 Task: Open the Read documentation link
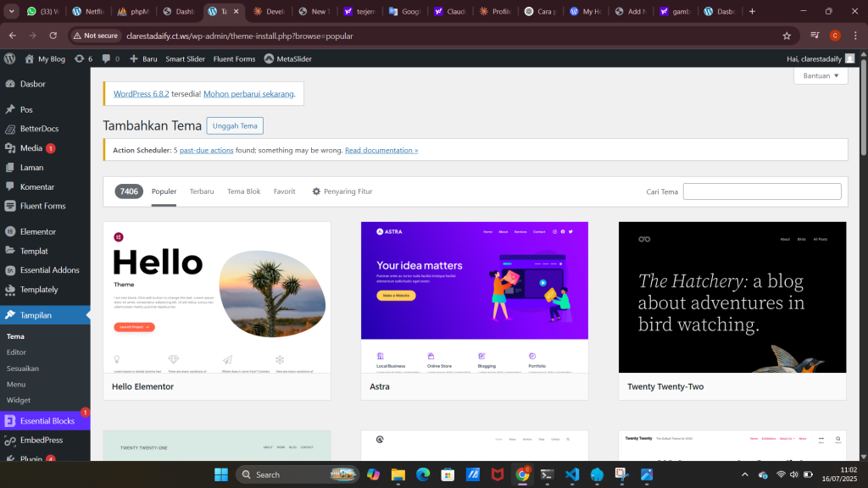[381, 150]
